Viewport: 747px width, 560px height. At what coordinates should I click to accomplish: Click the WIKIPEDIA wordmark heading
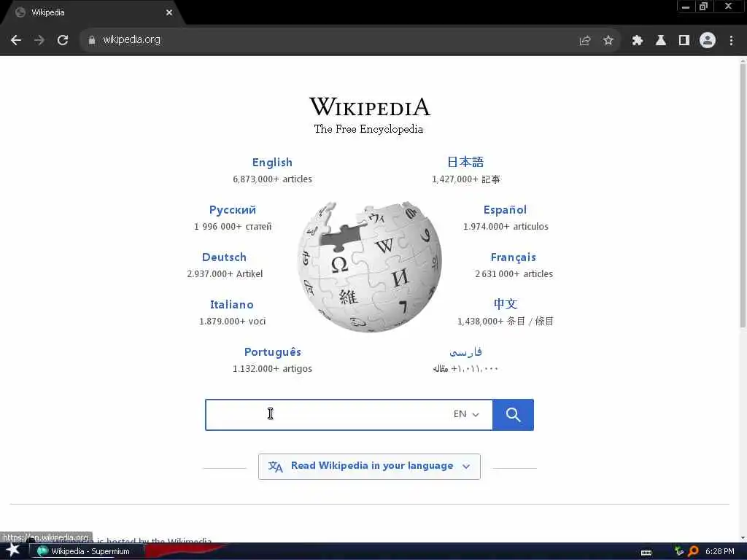370,106
